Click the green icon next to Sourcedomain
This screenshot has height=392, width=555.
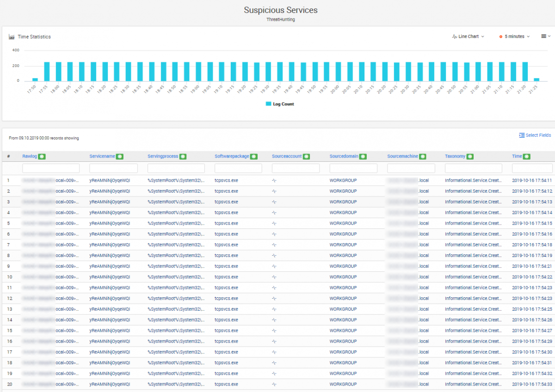[x=363, y=156]
